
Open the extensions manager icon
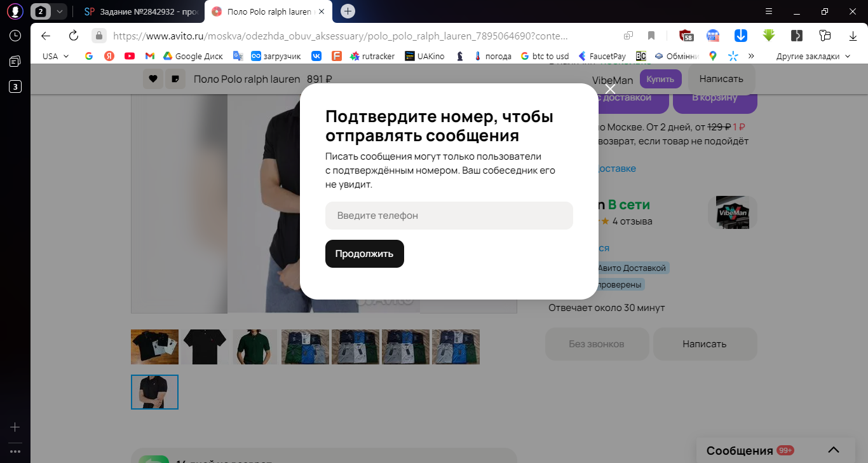pyautogui.click(x=825, y=36)
